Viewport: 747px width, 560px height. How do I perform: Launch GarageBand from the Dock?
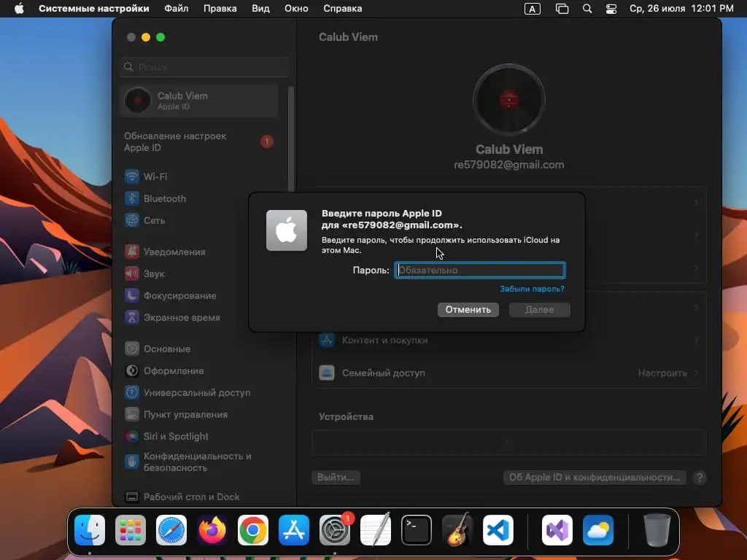[457, 530]
